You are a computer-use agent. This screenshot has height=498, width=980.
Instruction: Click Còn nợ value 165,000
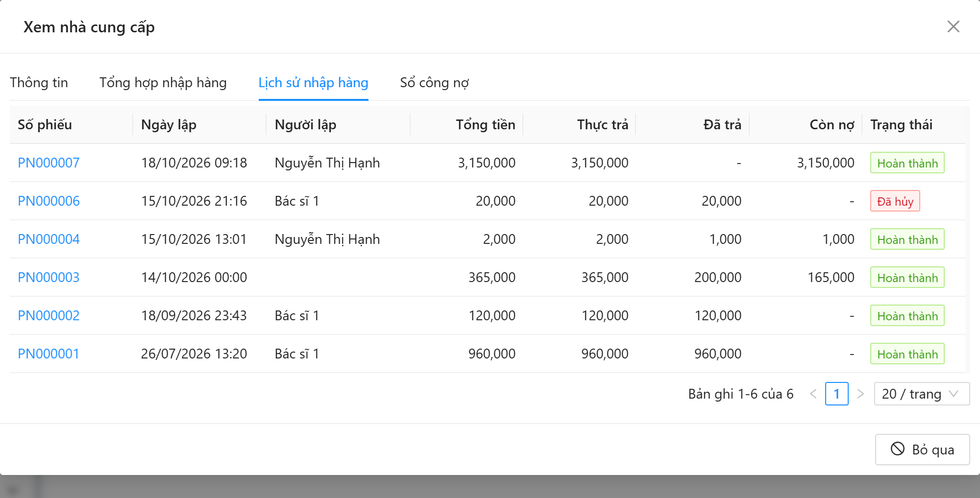point(831,277)
